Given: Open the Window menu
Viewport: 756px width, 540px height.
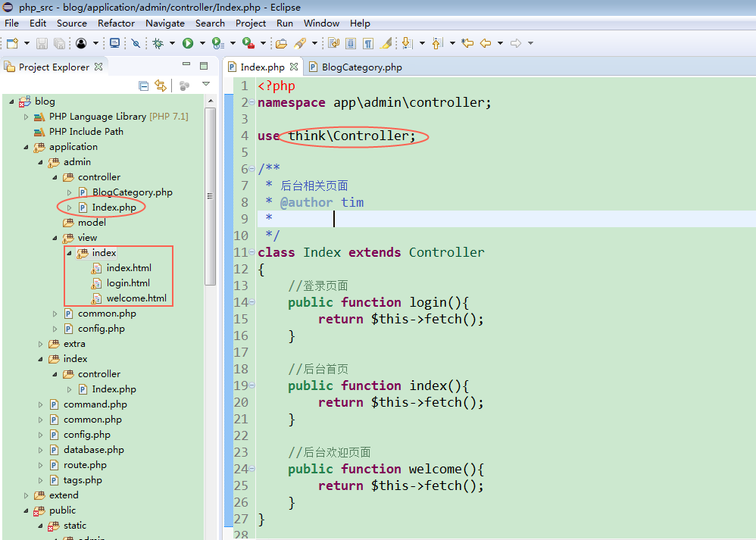Looking at the screenshot, I should click(322, 23).
